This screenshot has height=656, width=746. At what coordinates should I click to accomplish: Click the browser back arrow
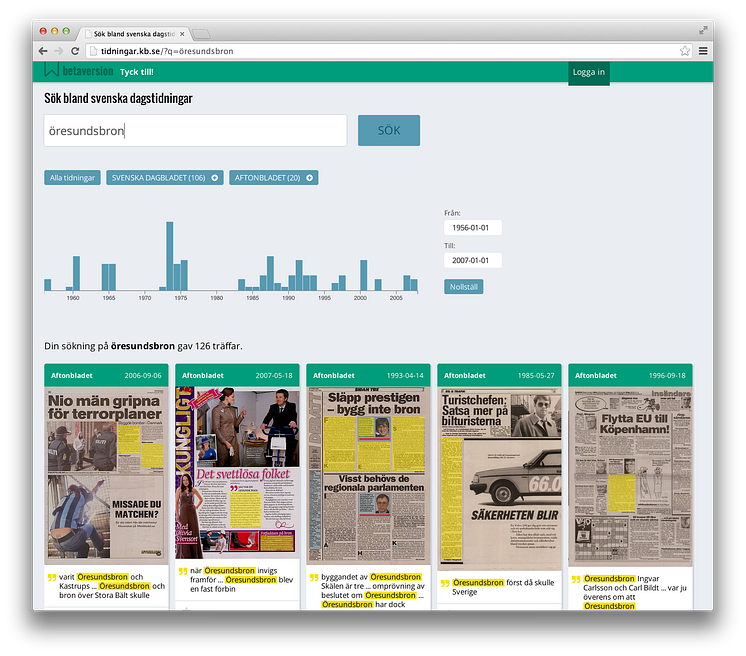click(43, 51)
